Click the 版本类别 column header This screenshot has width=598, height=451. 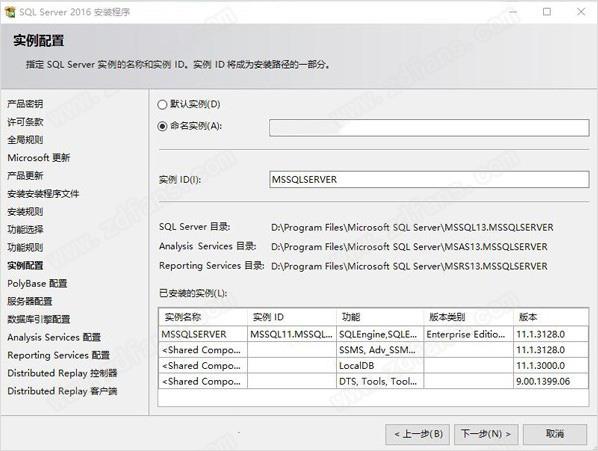tap(469, 317)
